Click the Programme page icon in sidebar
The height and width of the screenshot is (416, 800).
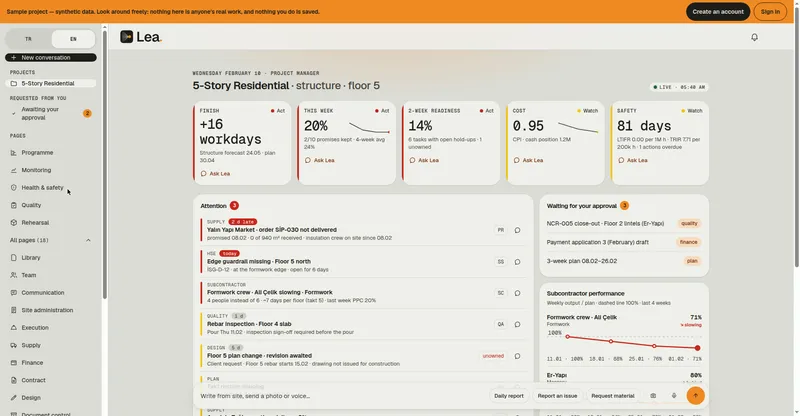click(x=14, y=153)
